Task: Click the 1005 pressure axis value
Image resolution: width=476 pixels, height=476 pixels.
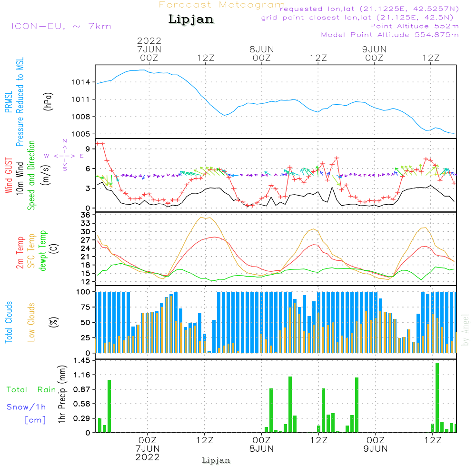Action: click(x=81, y=134)
